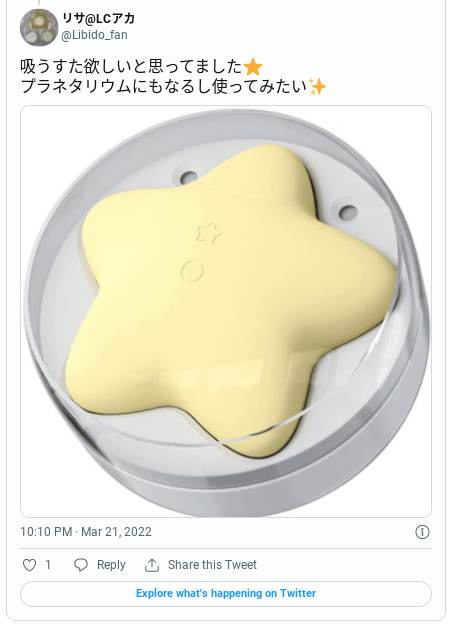
Task: Tap the share arrow icon
Action: [152, 565]
